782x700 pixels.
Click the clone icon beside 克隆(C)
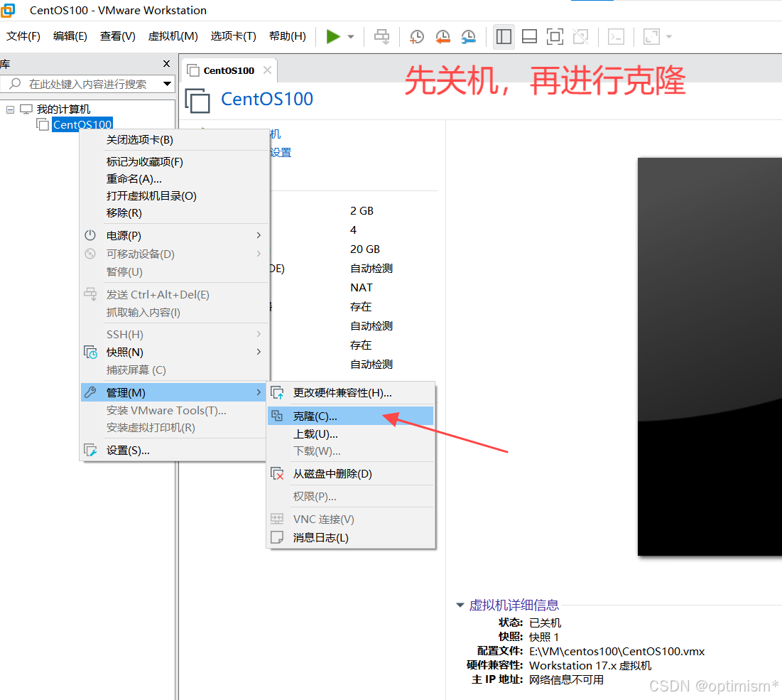[x=277, y=415]
